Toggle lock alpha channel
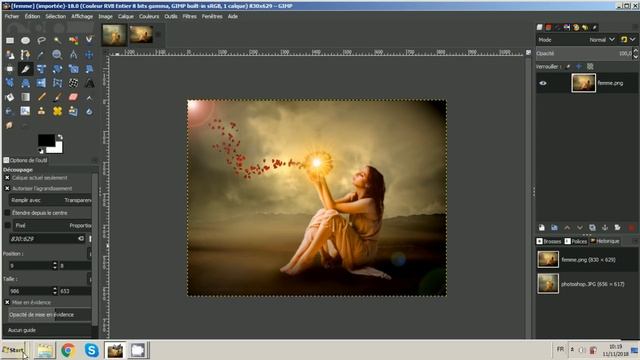640x360 pixels. click(590, 67)
